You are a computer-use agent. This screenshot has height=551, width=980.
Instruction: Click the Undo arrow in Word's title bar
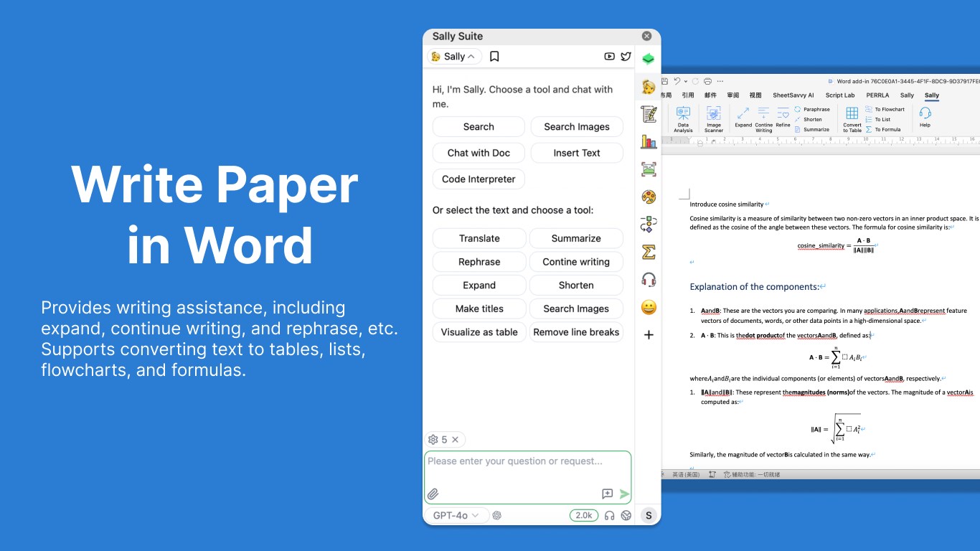(677, 81)
